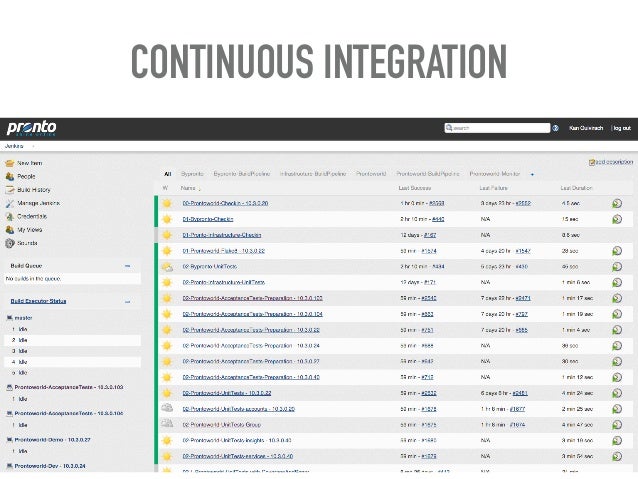Open the master node link

pyautogui.click(x=23, y=318)
